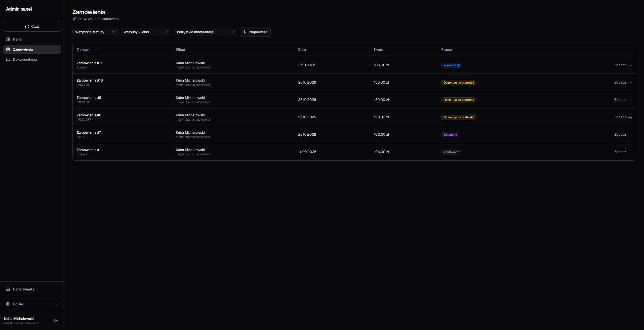Click the Zamówienie #7 title

(89, 132)
